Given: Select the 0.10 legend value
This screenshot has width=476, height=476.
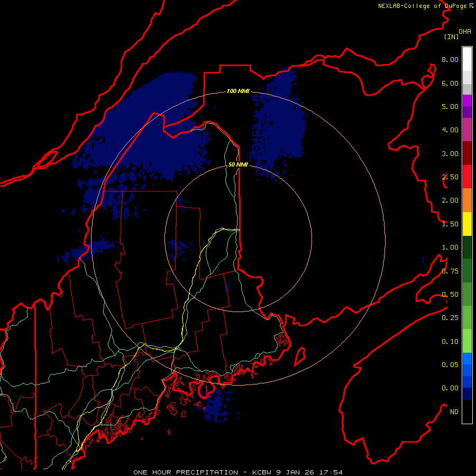Looking at the screenshot, I should point(450,342).
